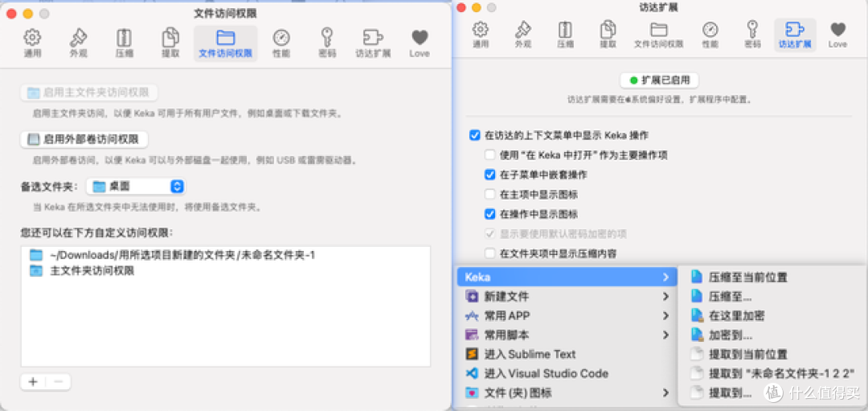Expand 常用脚本 submenu
The height and width of the screenshot is (411, 868).
[x=567, y=335]
